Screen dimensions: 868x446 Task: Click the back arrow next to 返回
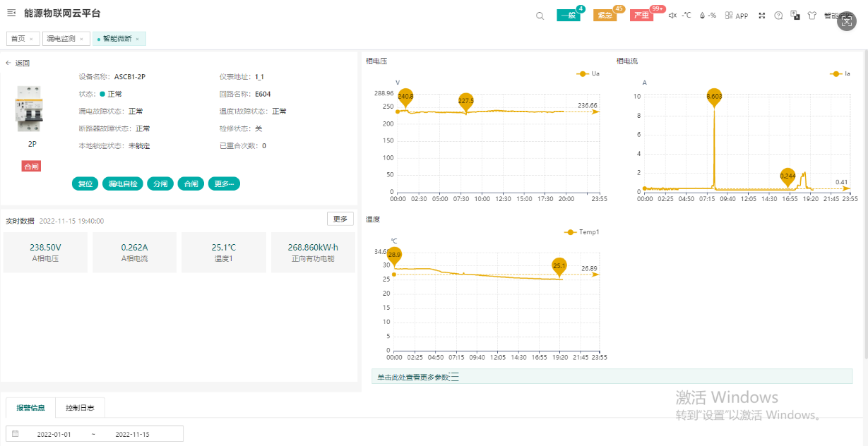point(8,64)
